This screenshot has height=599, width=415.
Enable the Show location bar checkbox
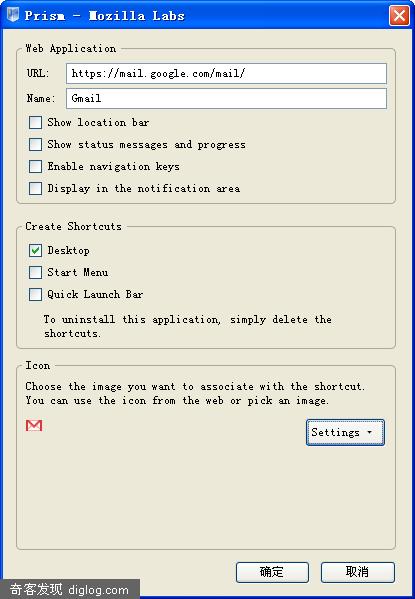(x=36, y=123)
